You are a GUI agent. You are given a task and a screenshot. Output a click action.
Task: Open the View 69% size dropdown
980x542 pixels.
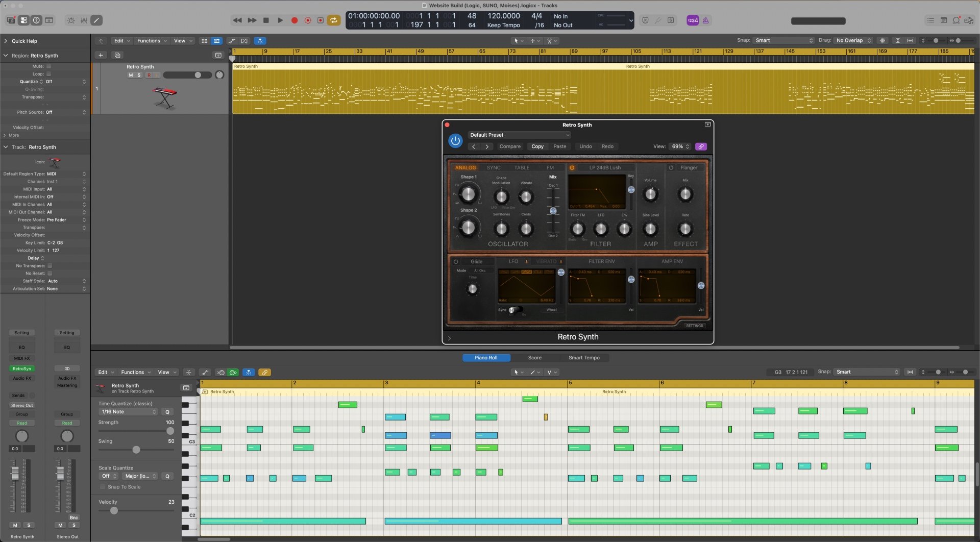pos(680,146)
